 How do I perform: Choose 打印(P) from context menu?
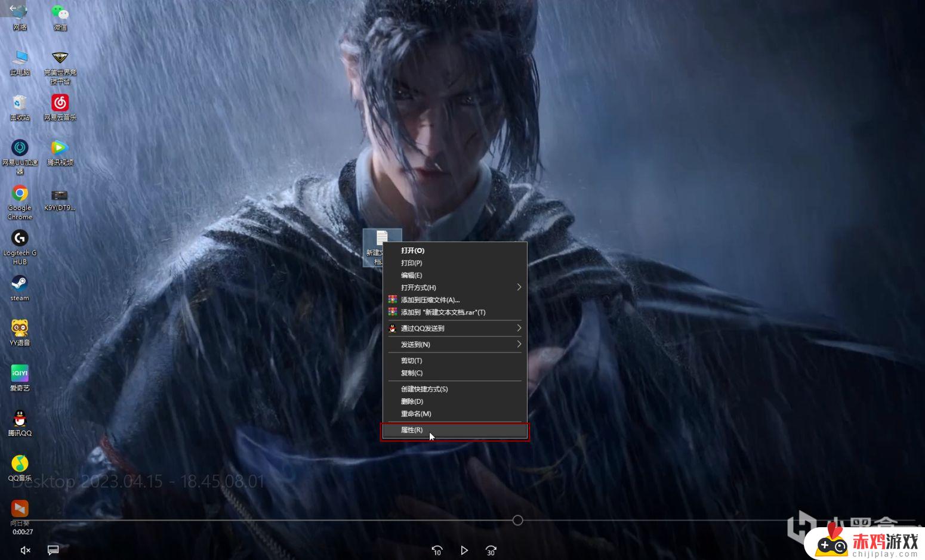pos(455,263)
